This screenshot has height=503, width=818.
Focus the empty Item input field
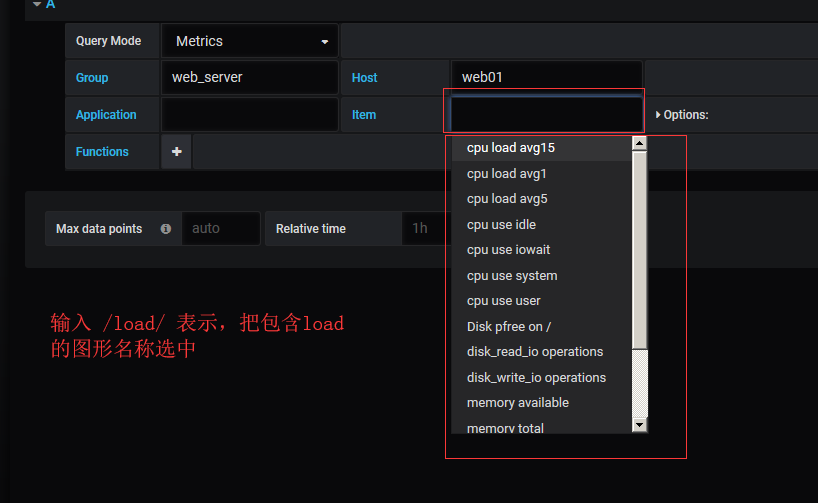(546, 114)
